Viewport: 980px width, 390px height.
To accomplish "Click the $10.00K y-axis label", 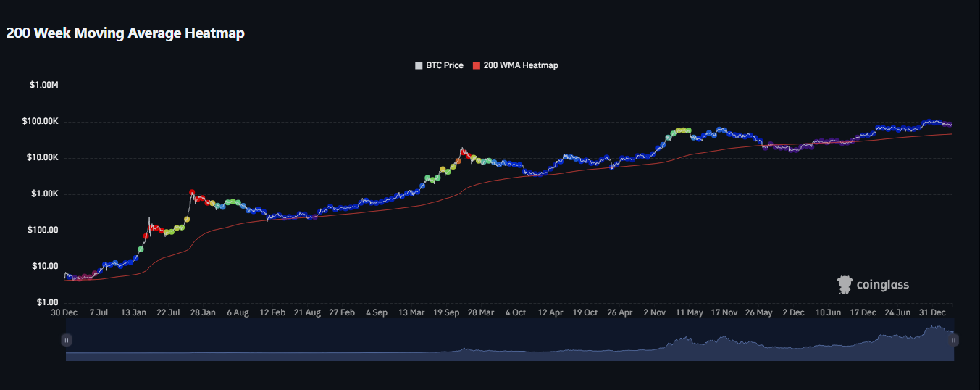I will click(43, 158).
